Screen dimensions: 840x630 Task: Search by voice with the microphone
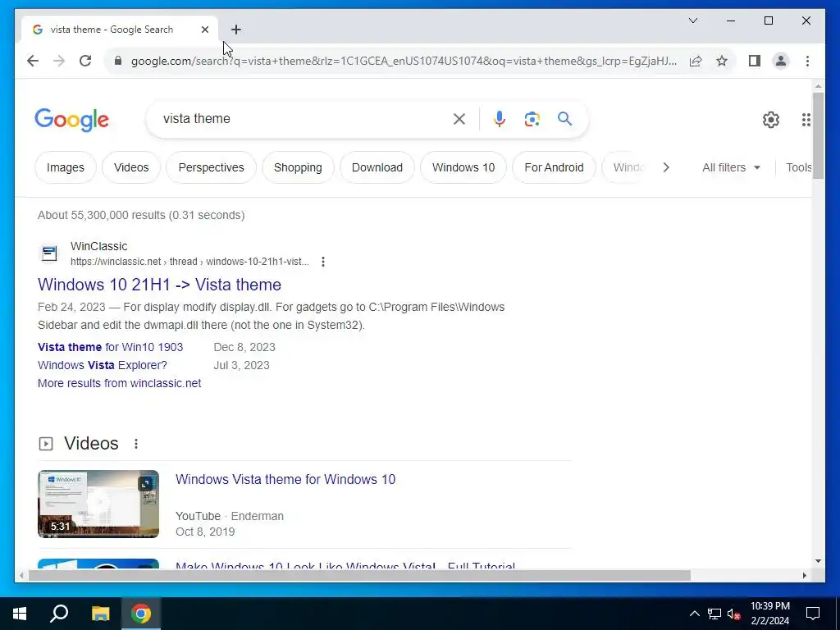500,119
